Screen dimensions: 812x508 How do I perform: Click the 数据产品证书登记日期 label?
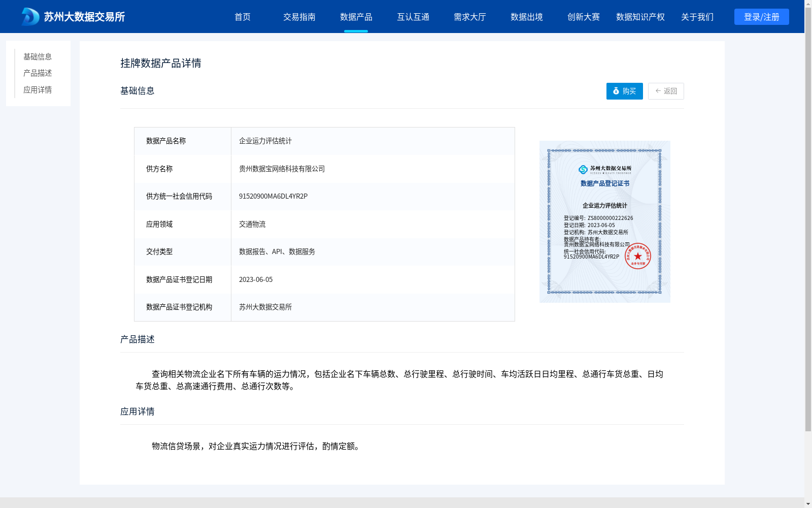point(179,279)
